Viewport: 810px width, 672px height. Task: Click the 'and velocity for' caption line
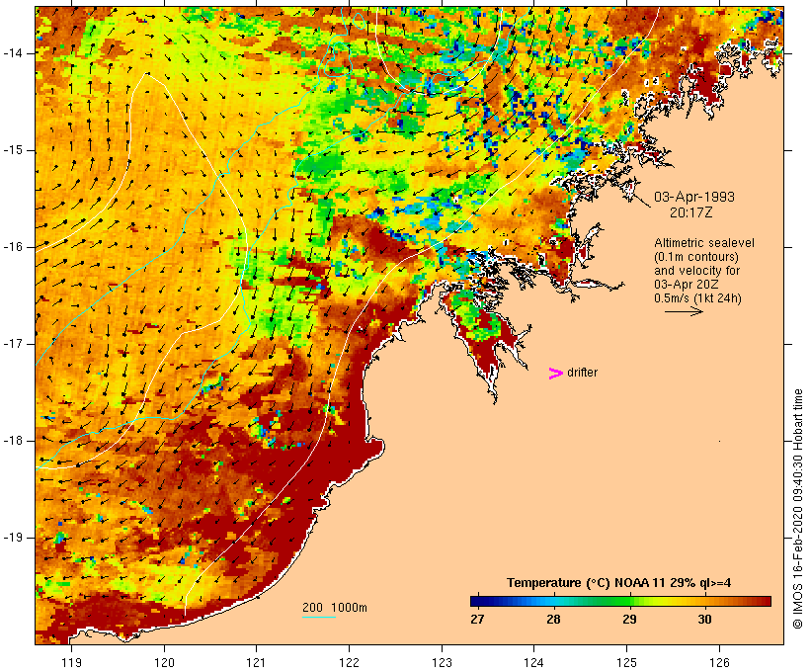[x=696, y=271]
